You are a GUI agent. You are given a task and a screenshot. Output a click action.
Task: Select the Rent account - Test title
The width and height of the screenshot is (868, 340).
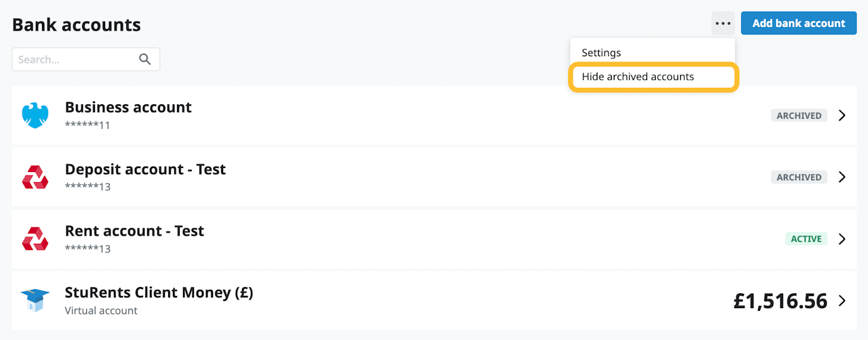(x=134, y=230)
